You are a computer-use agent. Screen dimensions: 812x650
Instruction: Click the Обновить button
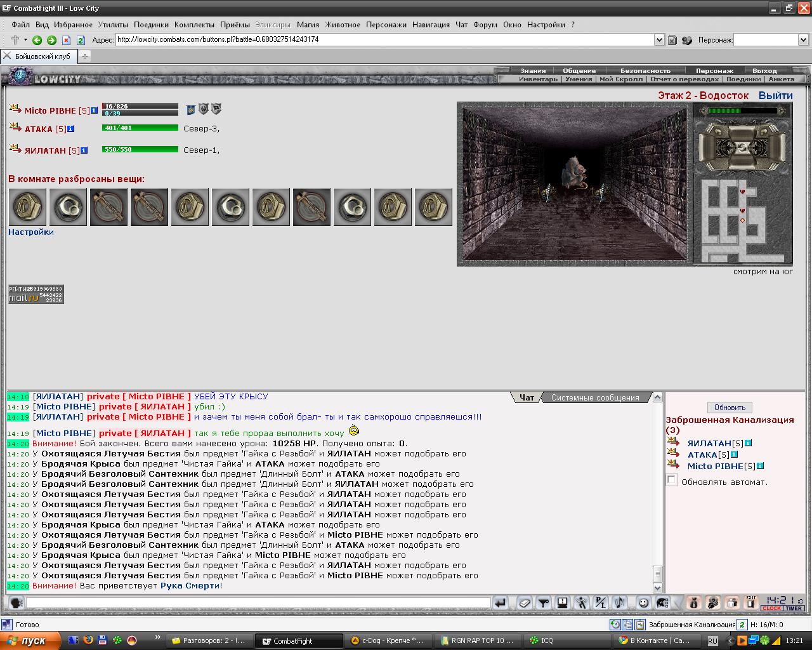[x=730, y=408]
